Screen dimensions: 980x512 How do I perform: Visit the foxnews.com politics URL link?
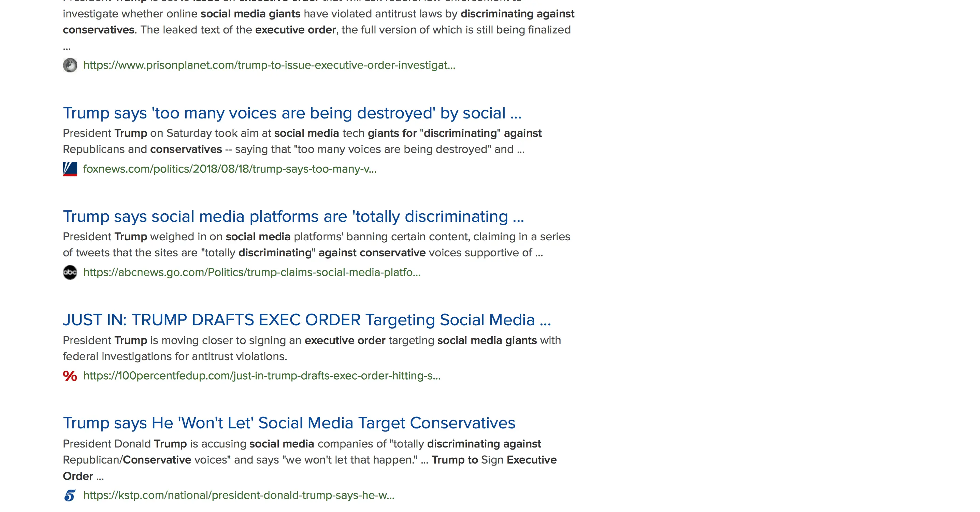point(229,169)
